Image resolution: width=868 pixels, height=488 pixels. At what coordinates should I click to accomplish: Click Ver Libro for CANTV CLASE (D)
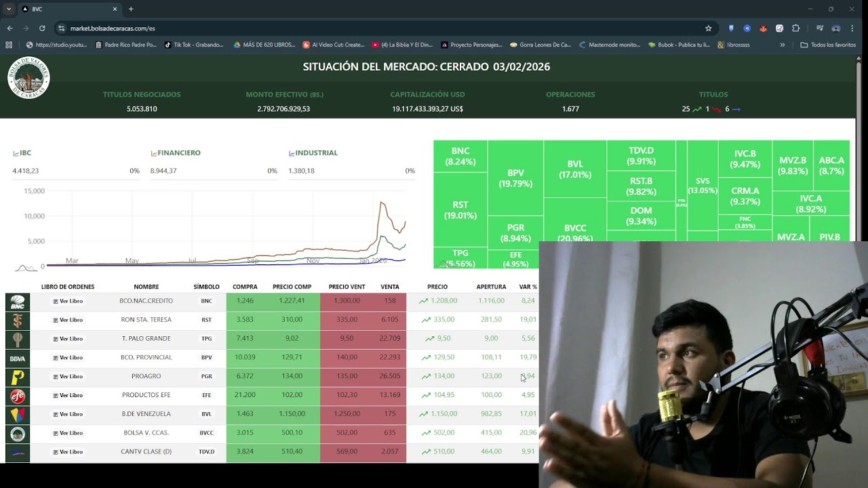pos(68,452)
